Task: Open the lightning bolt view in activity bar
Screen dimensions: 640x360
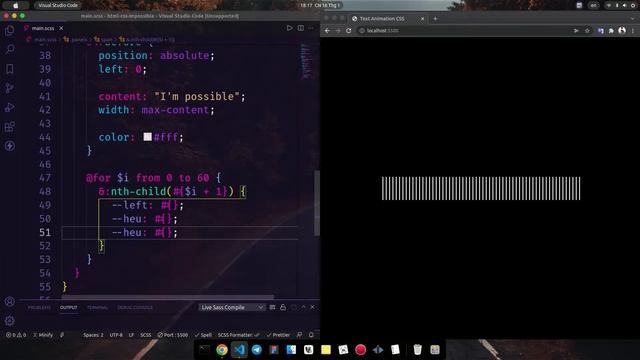Action: point(9,146)
